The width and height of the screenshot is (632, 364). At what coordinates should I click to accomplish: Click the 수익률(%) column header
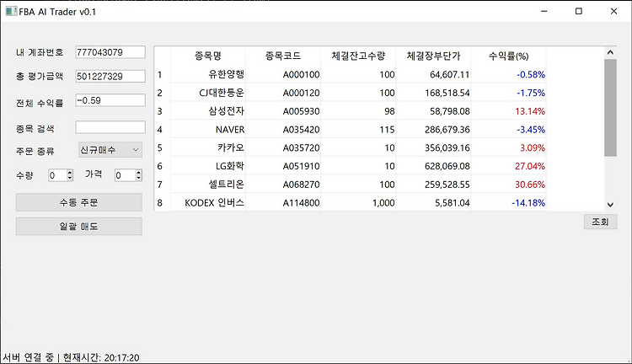coord(509,56)
